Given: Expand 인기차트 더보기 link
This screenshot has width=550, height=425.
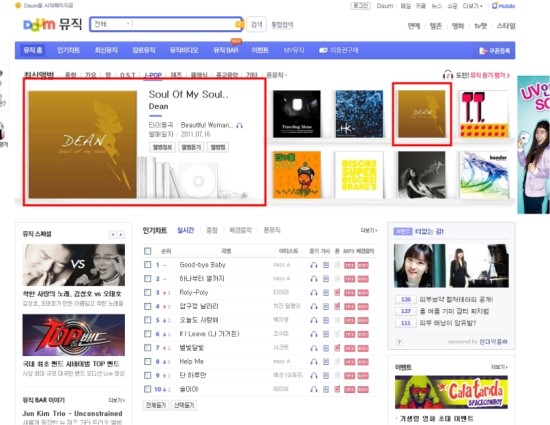Looking at the screenshot, I should [369, 230].
